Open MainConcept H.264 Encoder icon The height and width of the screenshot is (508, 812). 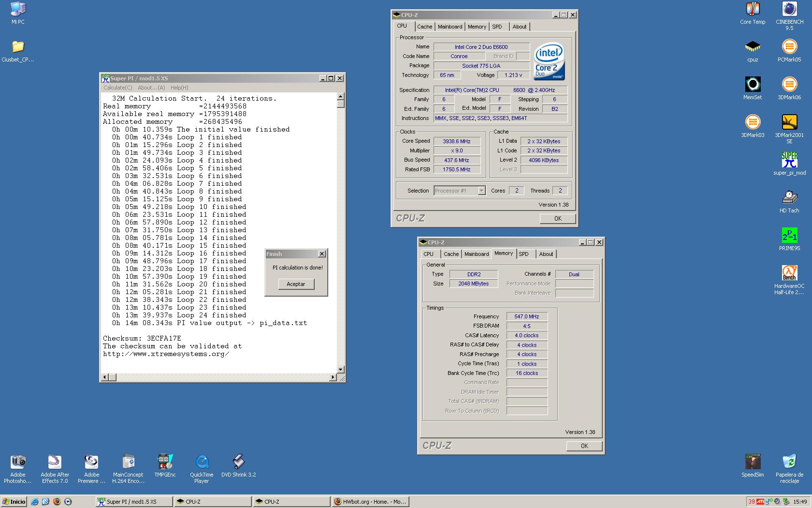coord(128,469)
